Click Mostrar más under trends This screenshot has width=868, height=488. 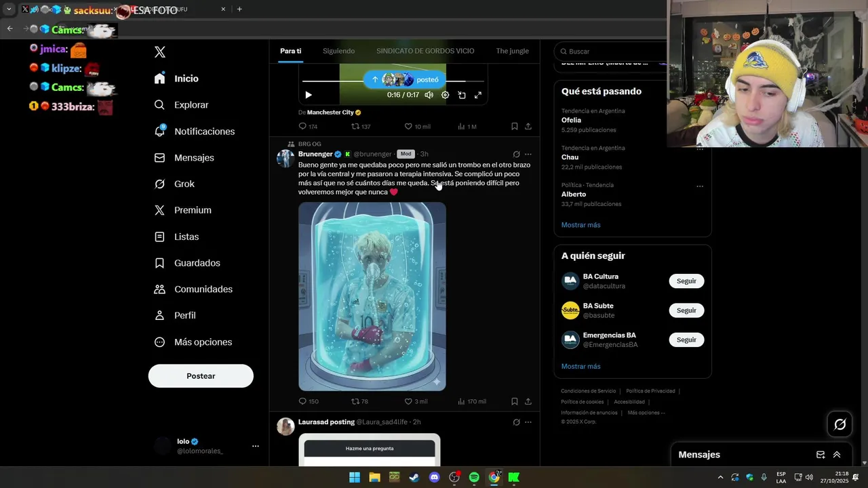tap(580, 225)
